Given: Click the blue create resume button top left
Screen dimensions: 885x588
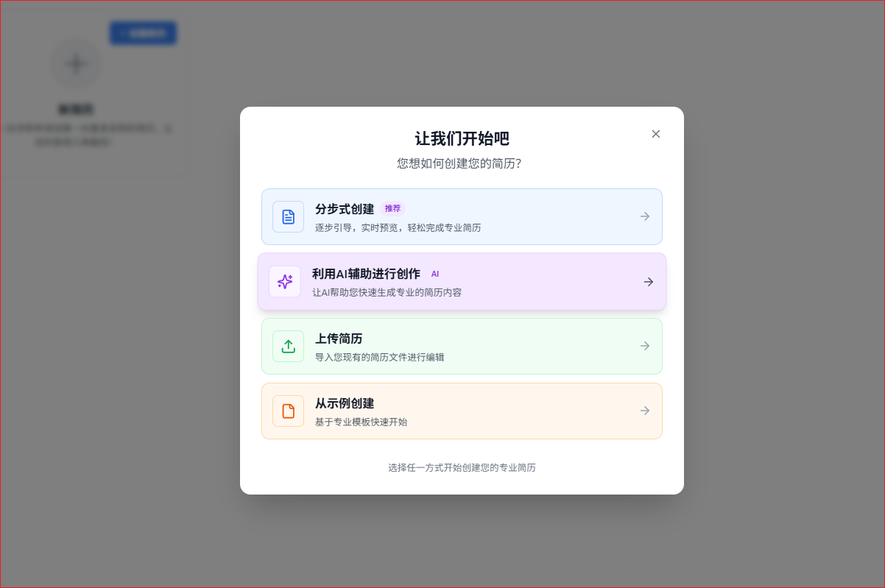Looking at the screenshot, I should click(x=143, y=33).
